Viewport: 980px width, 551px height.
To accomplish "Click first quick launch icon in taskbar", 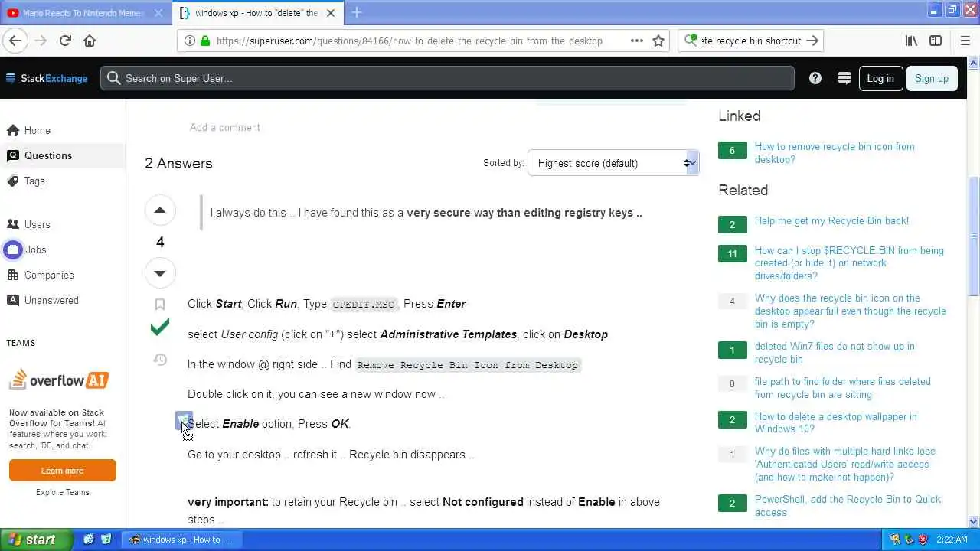I will pyautogui.click(x=89, y=540).
